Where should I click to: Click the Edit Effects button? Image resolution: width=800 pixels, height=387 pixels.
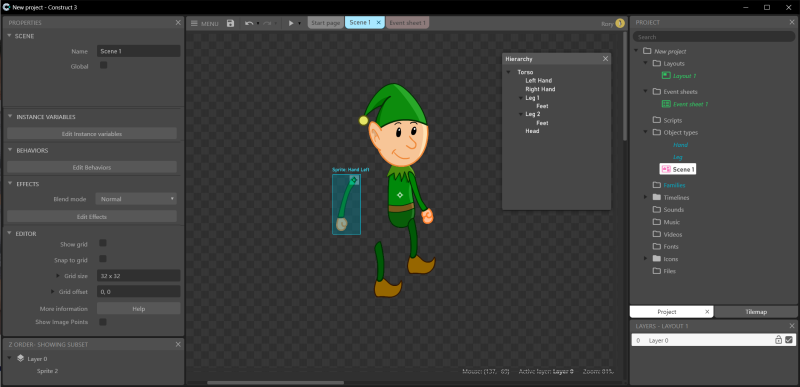(x=92, y=217)
